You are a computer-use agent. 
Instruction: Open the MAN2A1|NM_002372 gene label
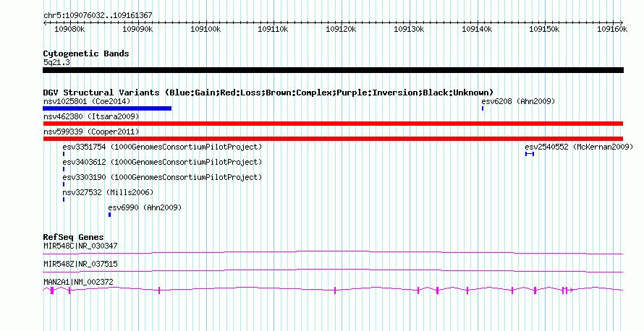tap(78, 282)
